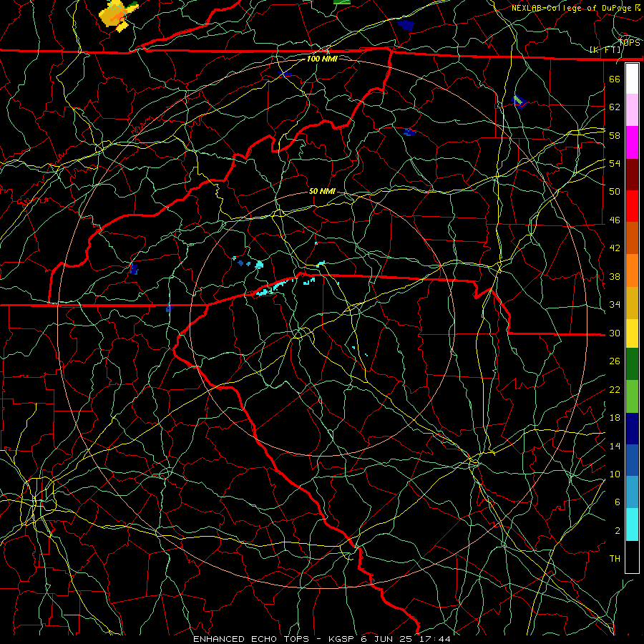Pick the magenta band in the legend
Viewport: 644px width, 644px height.
click(632, 142)
